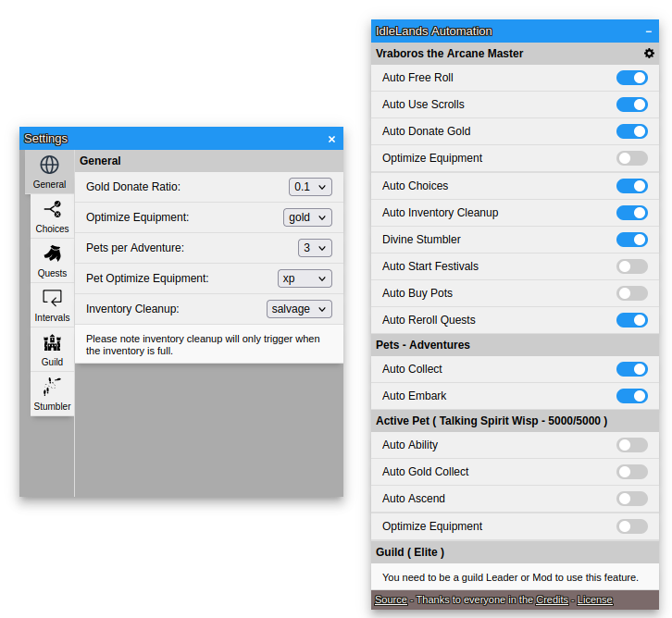Click the IdleLands Automation title bar
The width and height of the screenshot is (672, 618).
[515, 31]
